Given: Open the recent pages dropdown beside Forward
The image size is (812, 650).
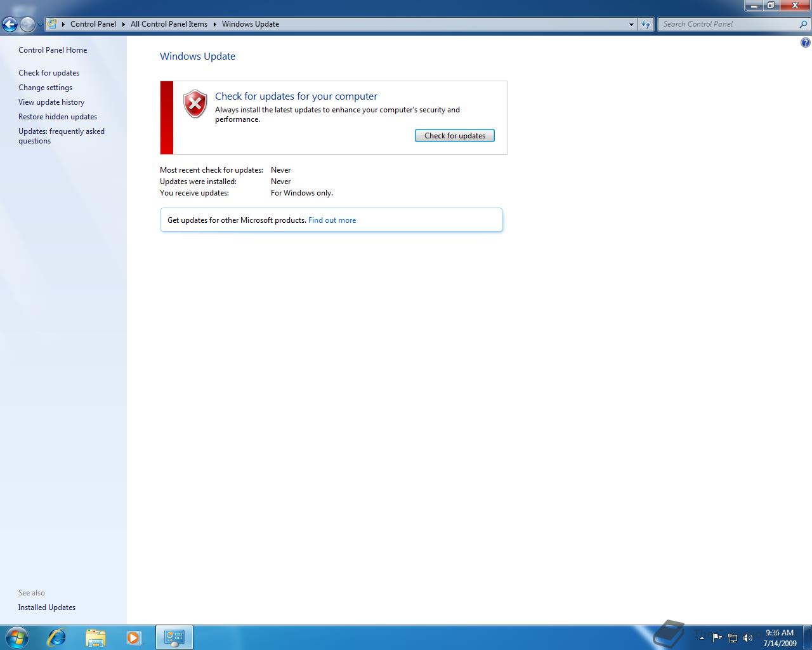Looking at the screenshot, I should tap(40, 25).
